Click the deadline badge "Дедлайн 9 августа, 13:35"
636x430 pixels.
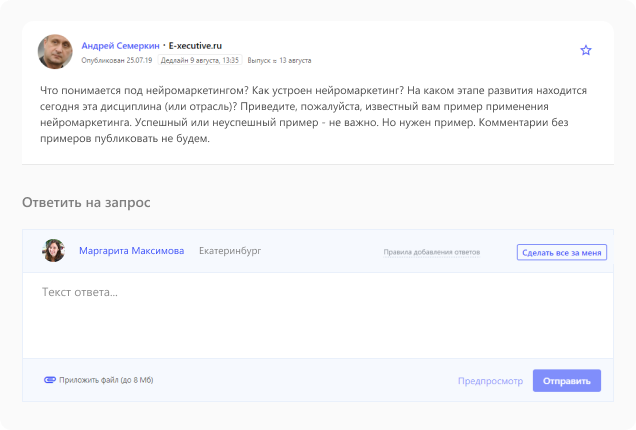click(x=199, y=60)
